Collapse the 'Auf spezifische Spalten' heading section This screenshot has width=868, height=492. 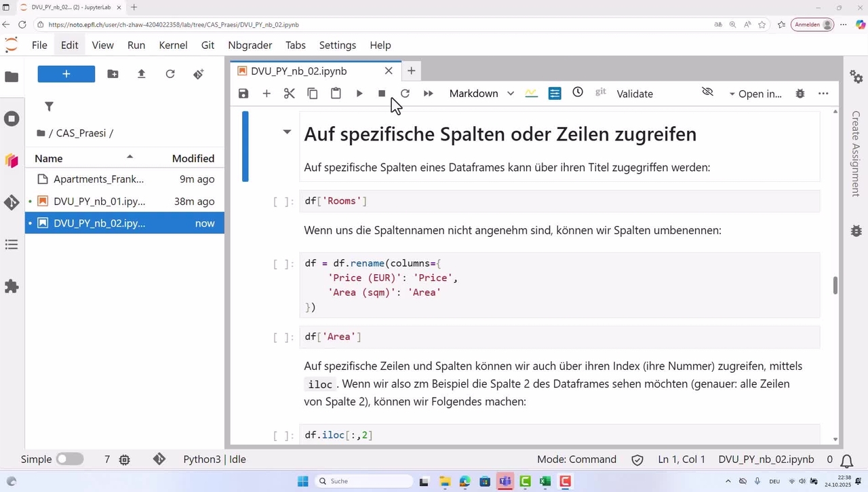287,132
